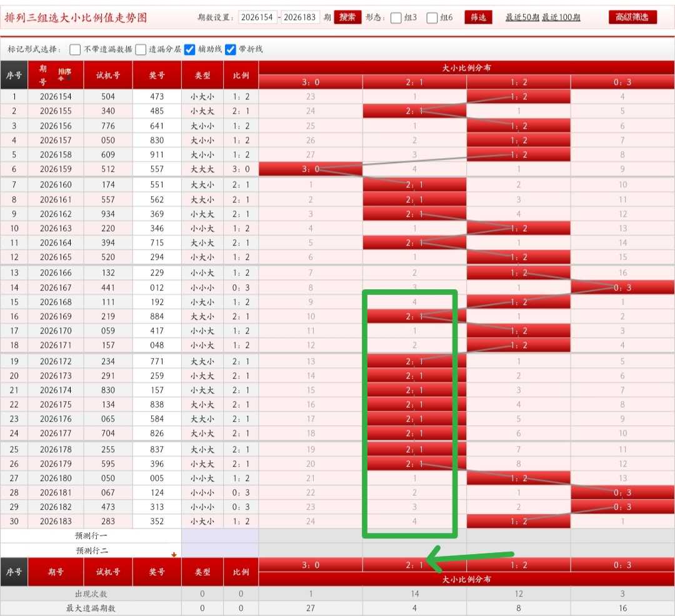Click the 最大遗漏期数 summary row label

[91, 609]
